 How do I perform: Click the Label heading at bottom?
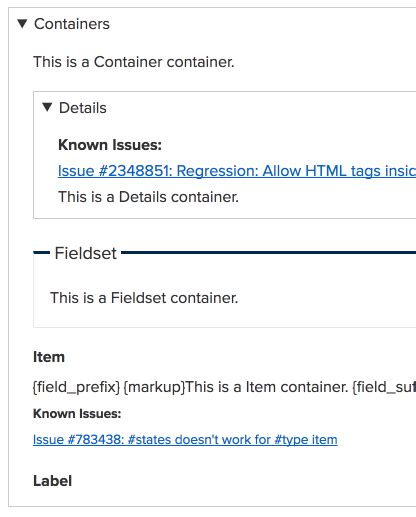[x=52, y=481]
